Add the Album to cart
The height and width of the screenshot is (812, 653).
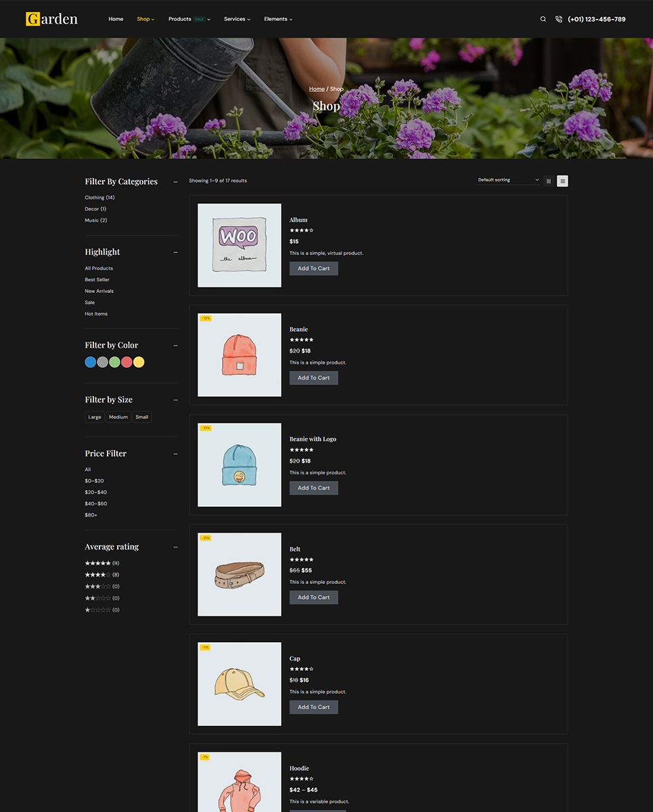click(313, 269)
